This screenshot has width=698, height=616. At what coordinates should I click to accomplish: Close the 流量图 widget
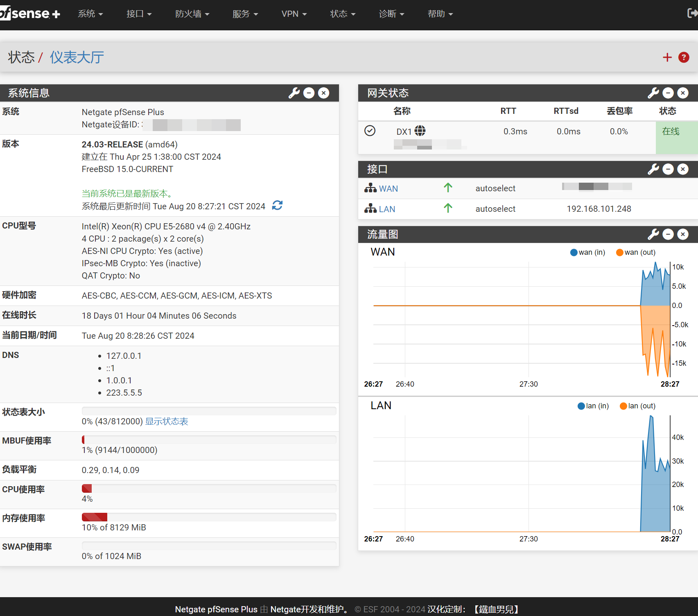point(683,234)
